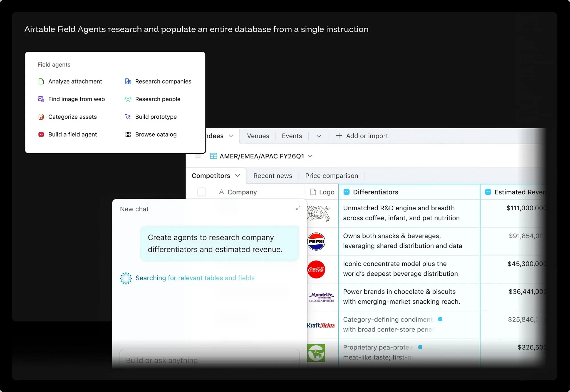Open Browse catalog from Field agents menu

click(x=151, y=134)
